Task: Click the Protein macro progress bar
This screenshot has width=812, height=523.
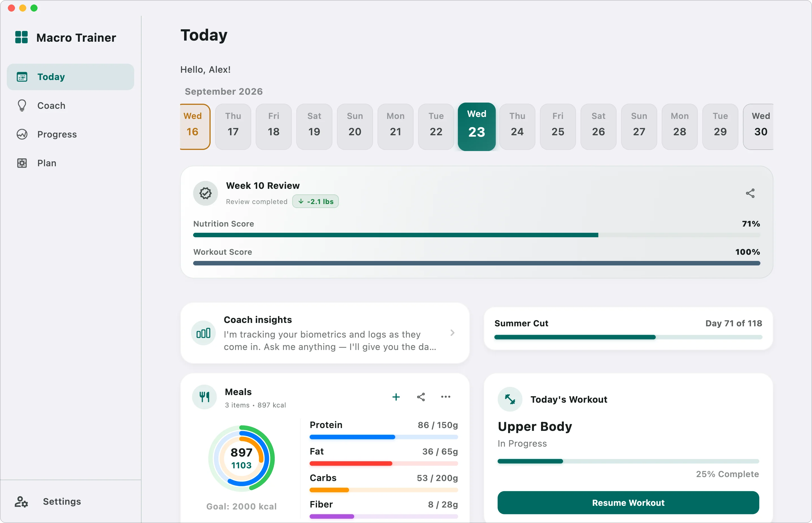Action: pos(384,437)
